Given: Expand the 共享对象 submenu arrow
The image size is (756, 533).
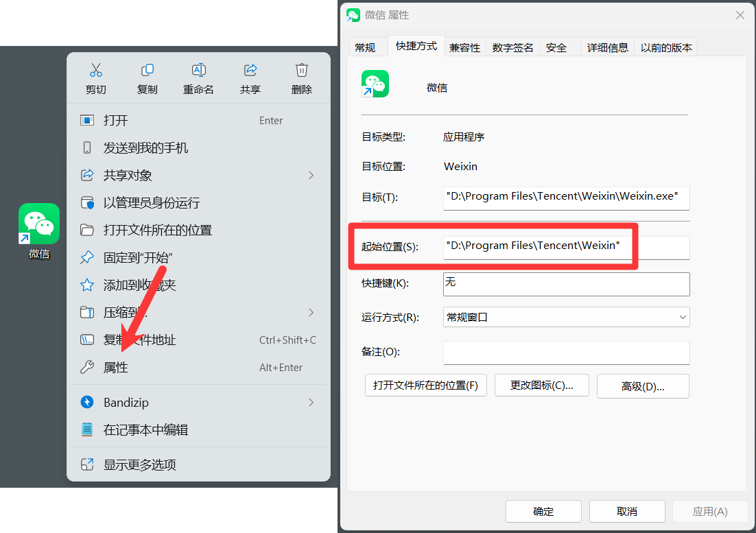Looking at the screenshot, I should [311, 175].
